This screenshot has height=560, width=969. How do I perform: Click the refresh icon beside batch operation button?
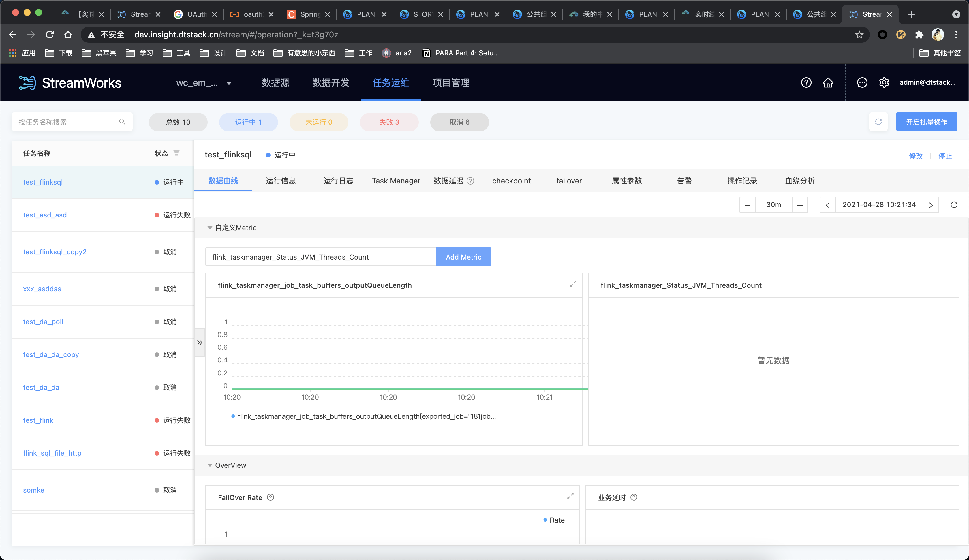pos(878,121)
